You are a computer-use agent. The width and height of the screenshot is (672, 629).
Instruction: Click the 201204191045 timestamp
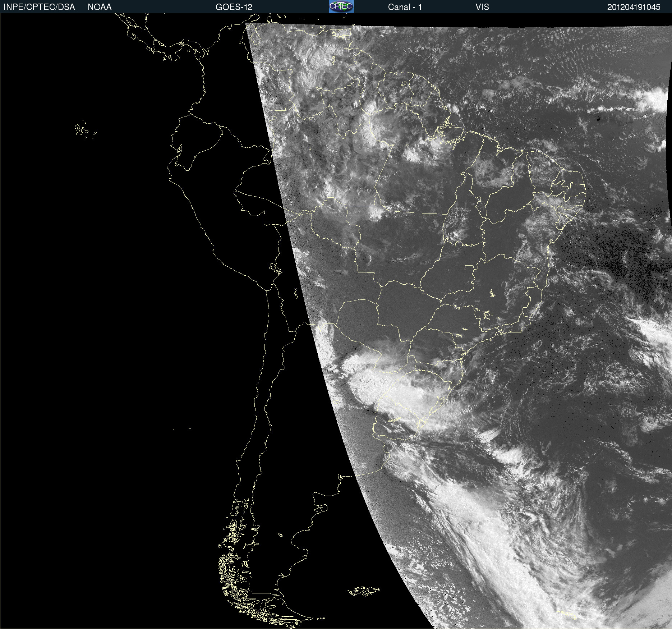click(634, 7)
